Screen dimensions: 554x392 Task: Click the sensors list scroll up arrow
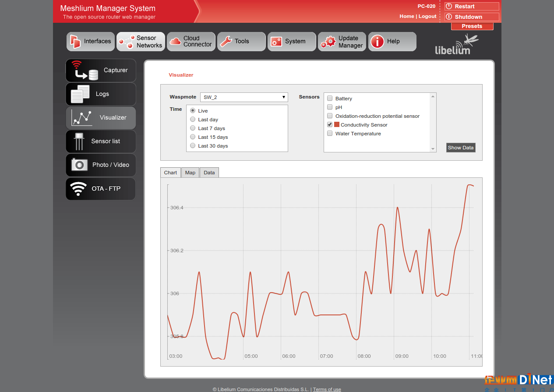pyautogui.click(x=433, y=96)
